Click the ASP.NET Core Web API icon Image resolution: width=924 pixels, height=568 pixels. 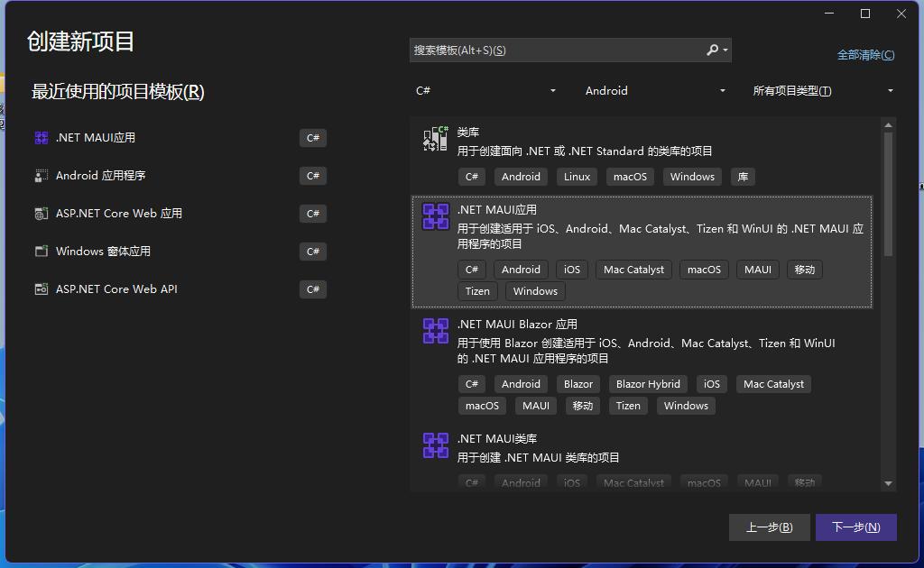[x=42, y=289]
